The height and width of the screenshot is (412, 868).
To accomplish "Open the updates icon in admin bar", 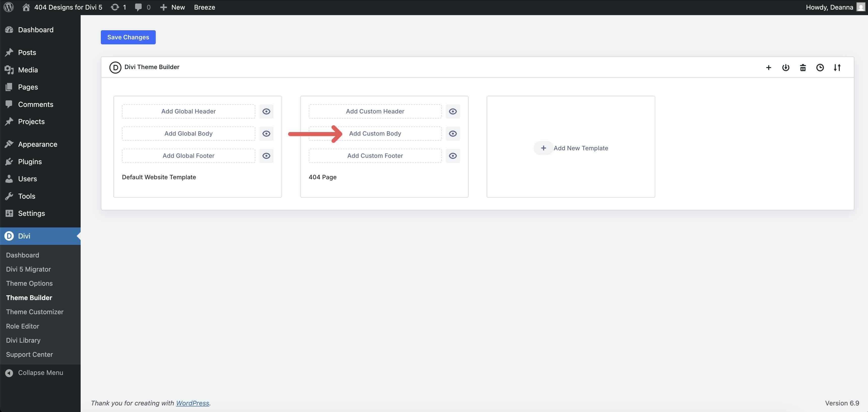I will pos(118,7).
